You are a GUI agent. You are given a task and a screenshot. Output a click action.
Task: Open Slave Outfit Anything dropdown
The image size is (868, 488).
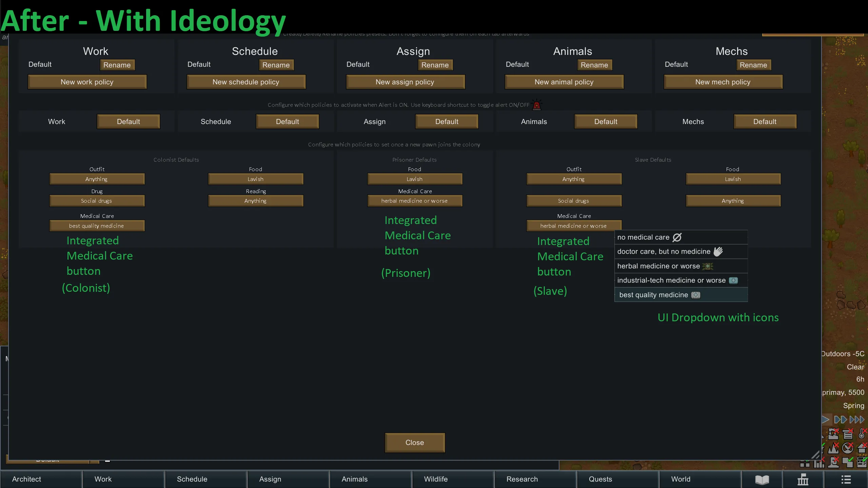coord(574,179)
